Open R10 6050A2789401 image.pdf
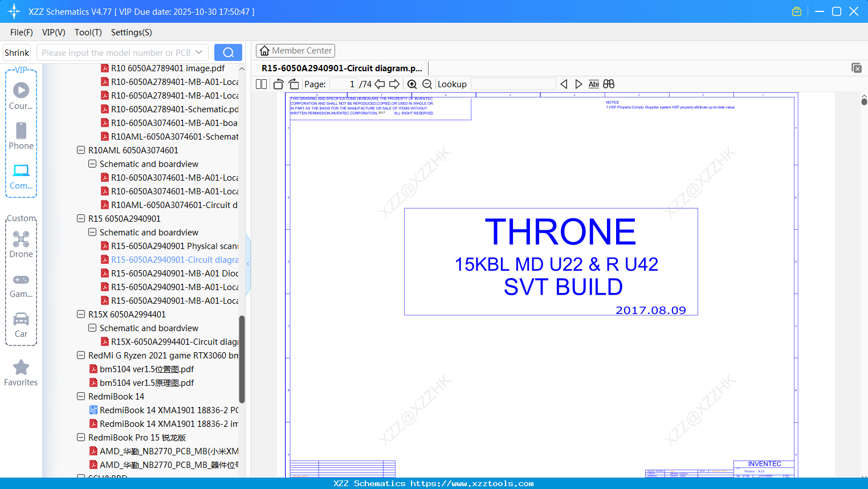Viewport: 868px width, 489px height. [168, 68]
